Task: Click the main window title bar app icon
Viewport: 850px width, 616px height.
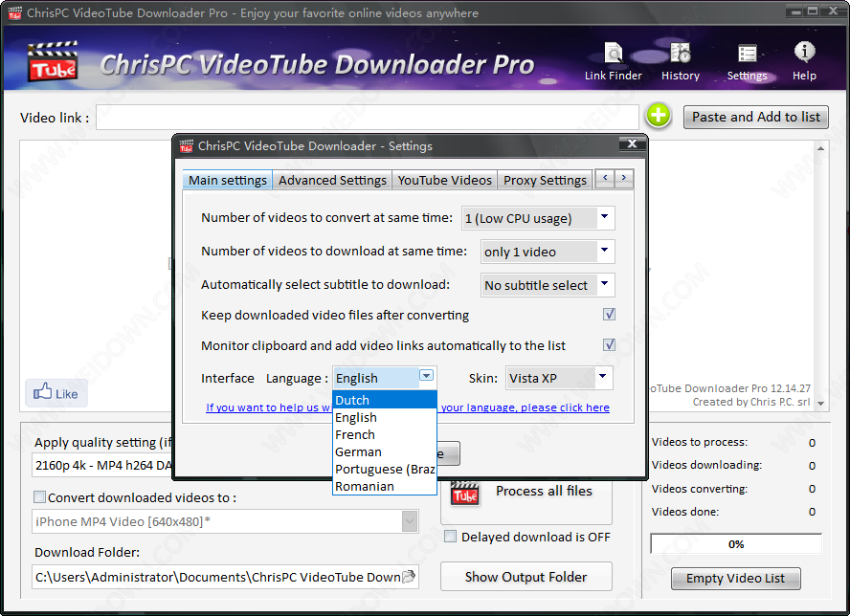Action: pos(14,12)
